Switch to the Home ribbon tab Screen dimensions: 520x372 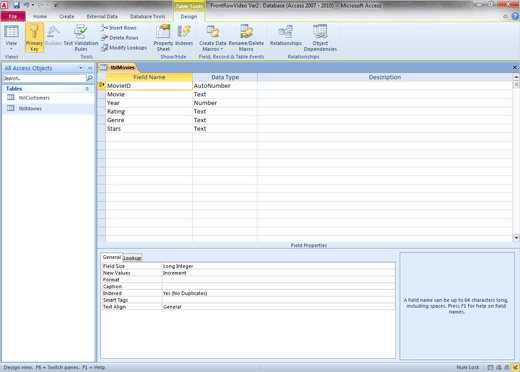tap(40, 16)
